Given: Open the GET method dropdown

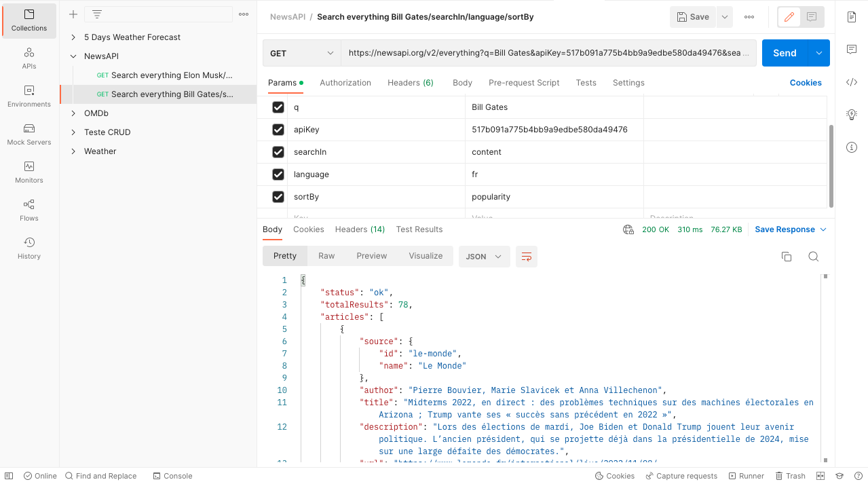Looking at the screenshot, I should (x=301, y=52).
